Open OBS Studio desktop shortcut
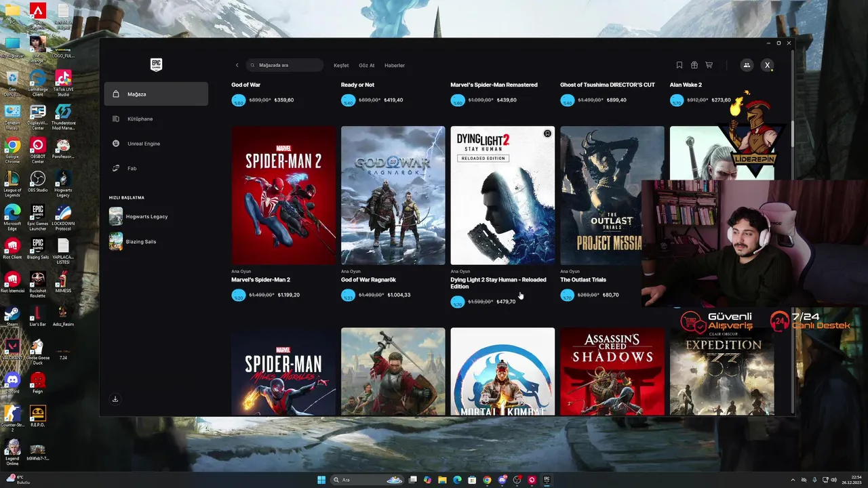Screen dimensions: 868x488 click(x=38, y=182)
